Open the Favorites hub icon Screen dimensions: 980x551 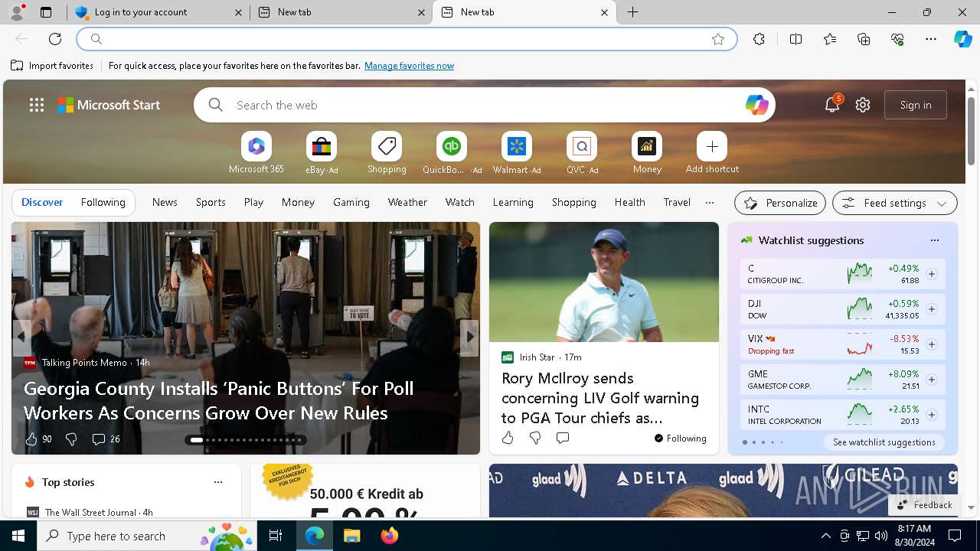[830, 39]
